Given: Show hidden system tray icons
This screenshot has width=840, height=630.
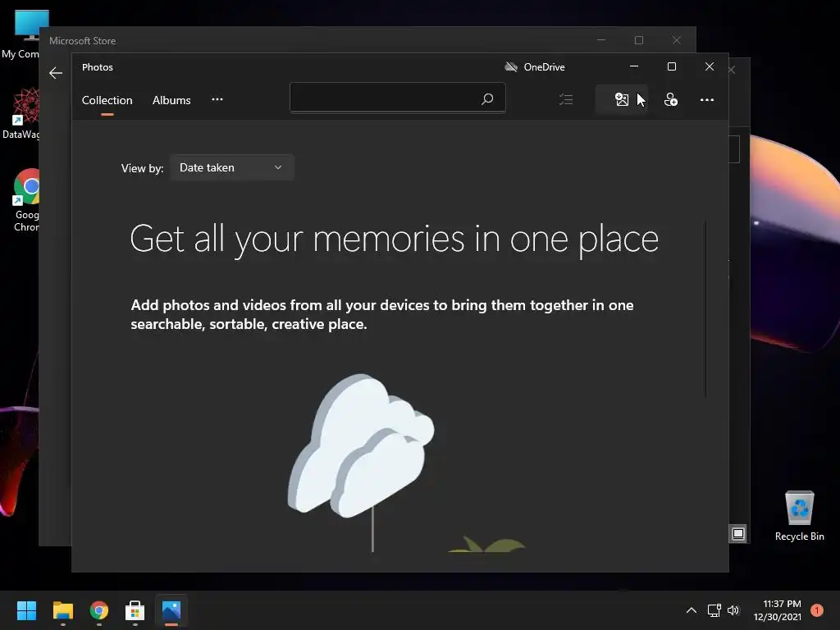Looking at the screenshot, I should (x=691, y=610).
